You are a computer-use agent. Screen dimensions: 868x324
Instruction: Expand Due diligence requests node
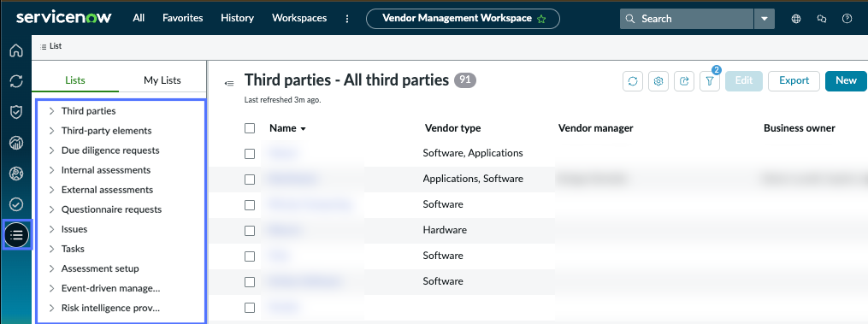[x=51, y=150]
